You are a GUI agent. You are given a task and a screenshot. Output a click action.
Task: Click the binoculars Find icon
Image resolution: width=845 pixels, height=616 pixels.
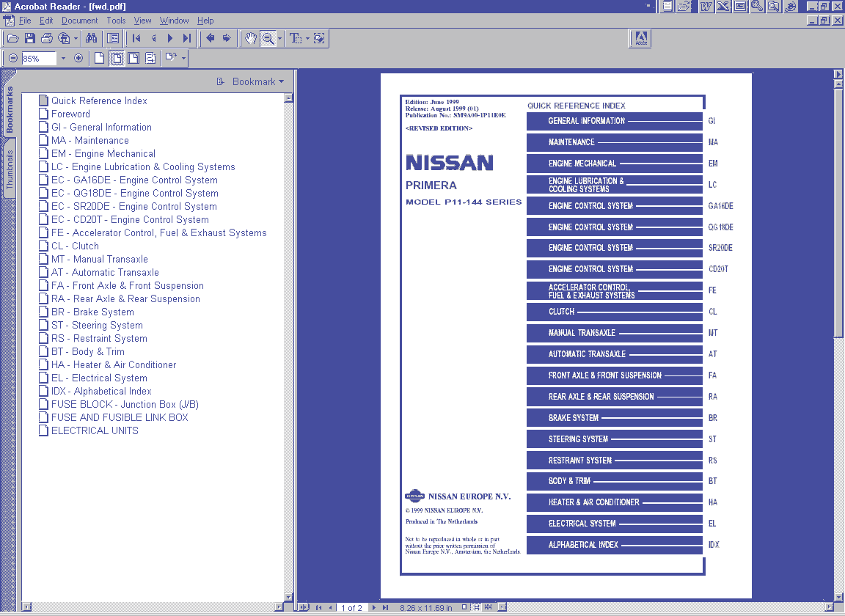click(91, 38)
